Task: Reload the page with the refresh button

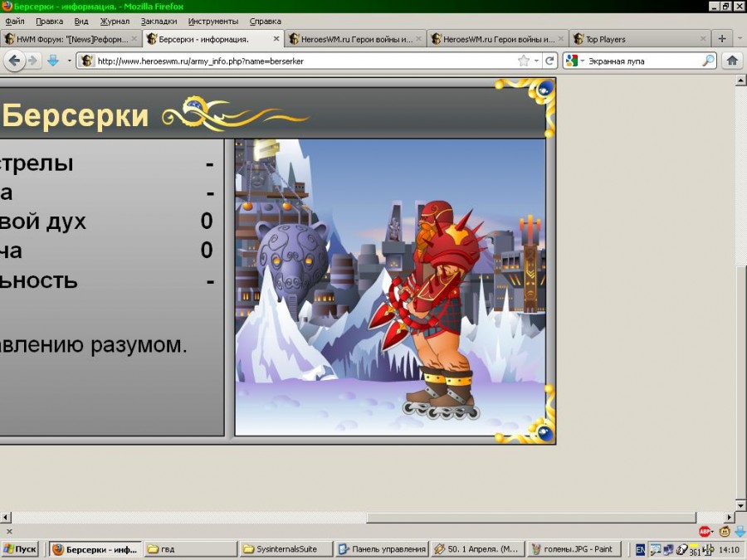Action: click(x=549, y=61)
